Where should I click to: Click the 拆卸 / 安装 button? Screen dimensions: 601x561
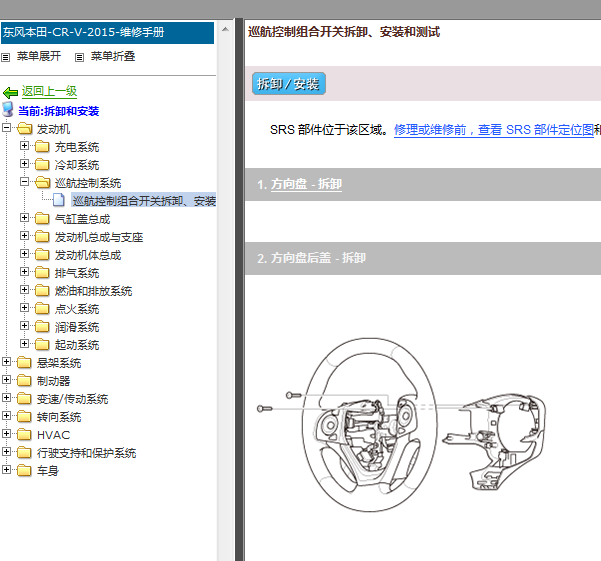289,84
